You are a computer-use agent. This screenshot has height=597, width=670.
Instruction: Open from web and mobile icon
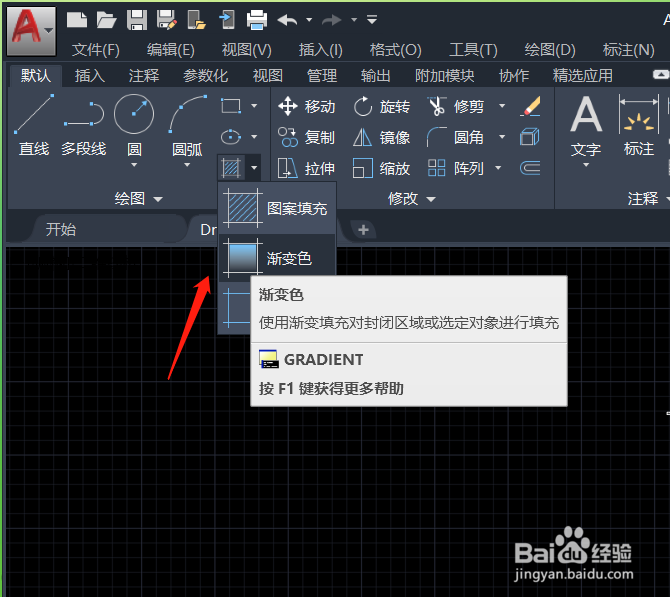pyautogui.click(x=197, y=20)
